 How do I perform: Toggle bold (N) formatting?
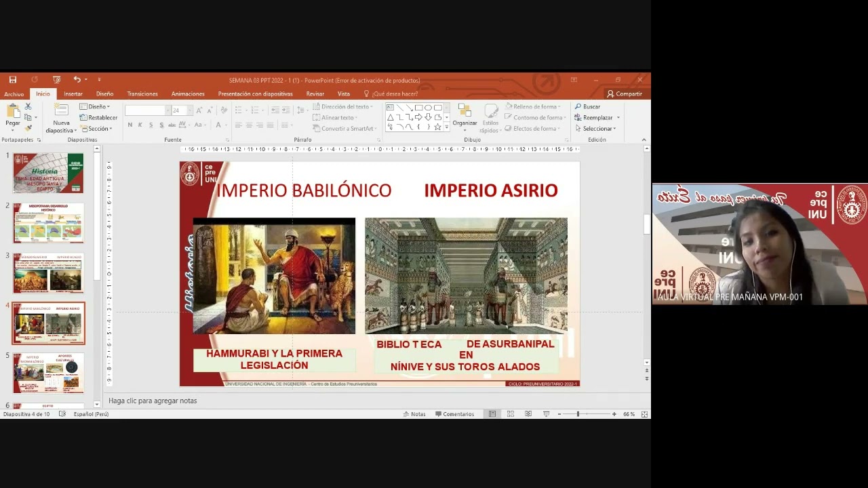point(130,125)
